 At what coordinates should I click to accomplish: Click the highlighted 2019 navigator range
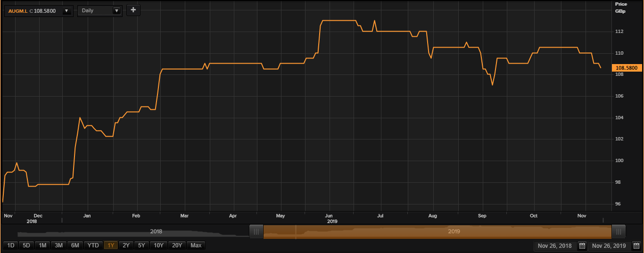[438, 231]
